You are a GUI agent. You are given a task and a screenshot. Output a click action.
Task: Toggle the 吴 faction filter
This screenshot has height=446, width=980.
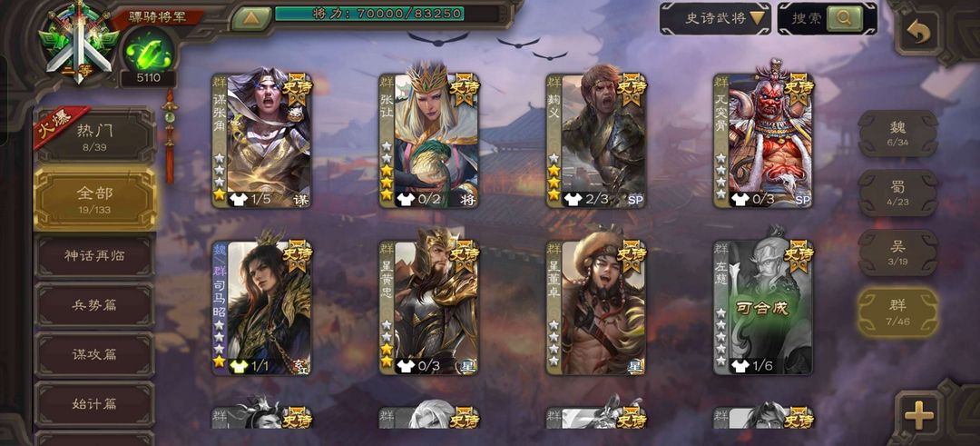pos(898,253)
